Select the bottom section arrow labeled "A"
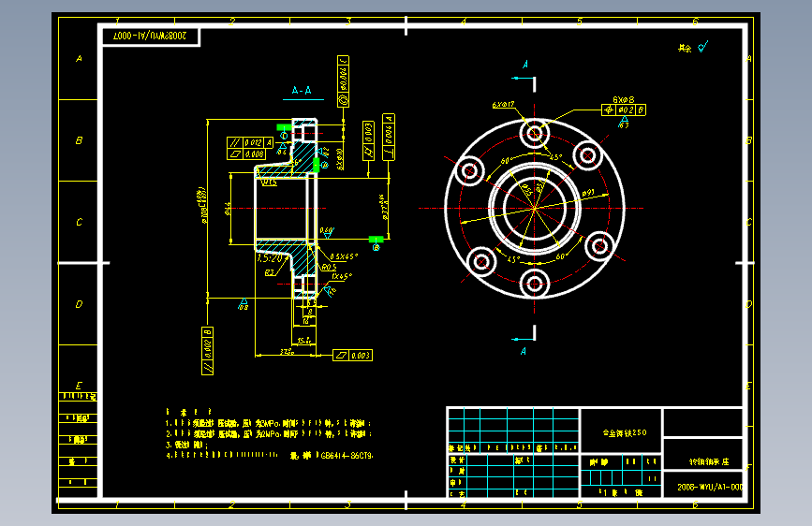The width and height of the screenshot is (812, 526). (x=524, y=340)
